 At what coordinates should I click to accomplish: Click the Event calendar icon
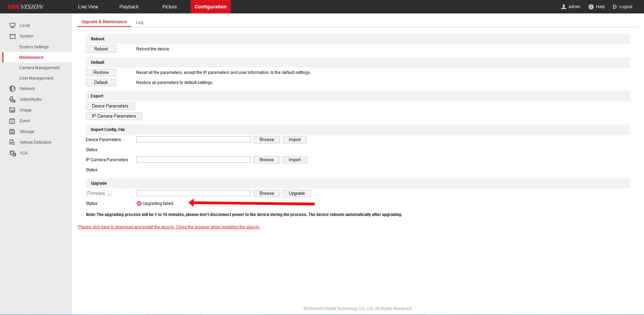click(12, 121)
